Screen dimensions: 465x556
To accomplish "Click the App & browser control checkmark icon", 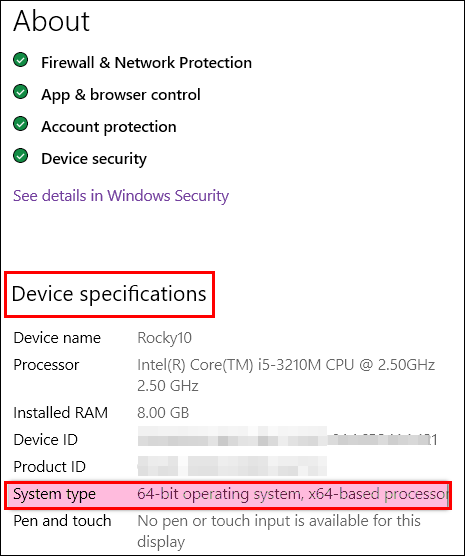I will (21, 92).
